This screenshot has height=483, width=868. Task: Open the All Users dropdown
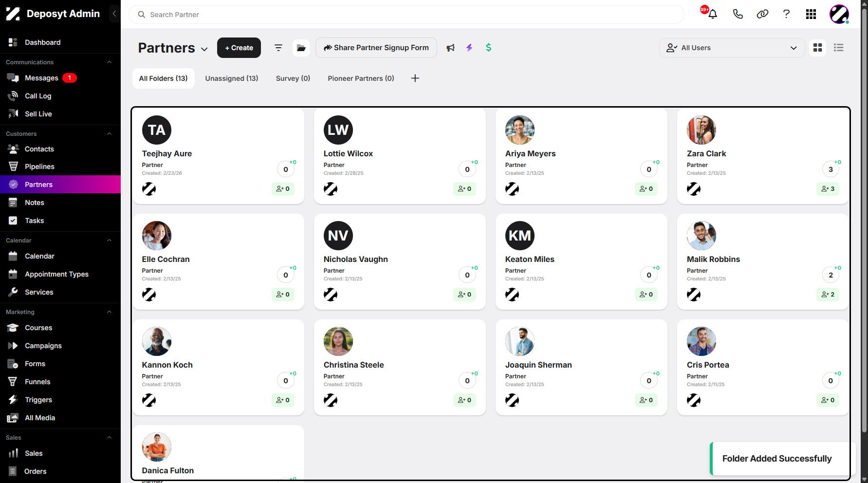tap(732, 48)
